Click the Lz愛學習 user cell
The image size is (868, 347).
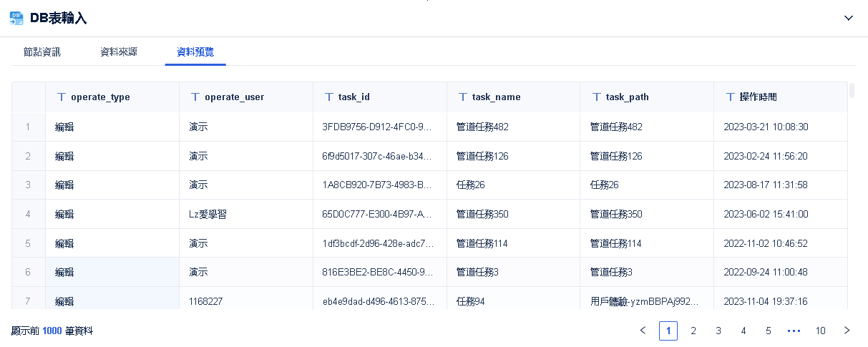[209, 214]
